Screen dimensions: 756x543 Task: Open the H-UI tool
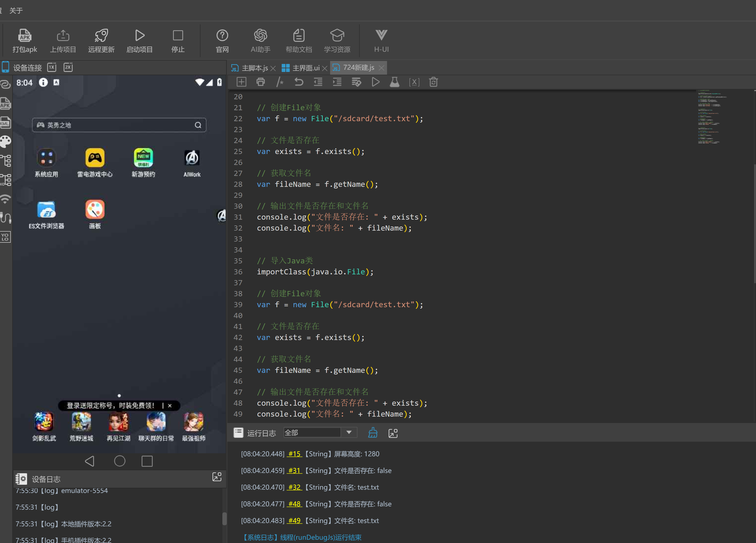pyautogui.click(x=381, y=40)
